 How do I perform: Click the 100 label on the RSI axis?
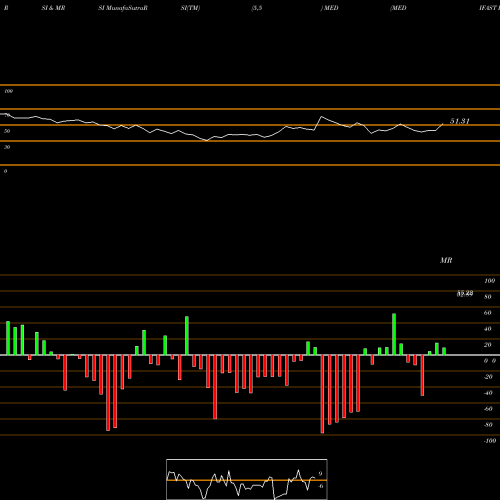tap(8, 91)
